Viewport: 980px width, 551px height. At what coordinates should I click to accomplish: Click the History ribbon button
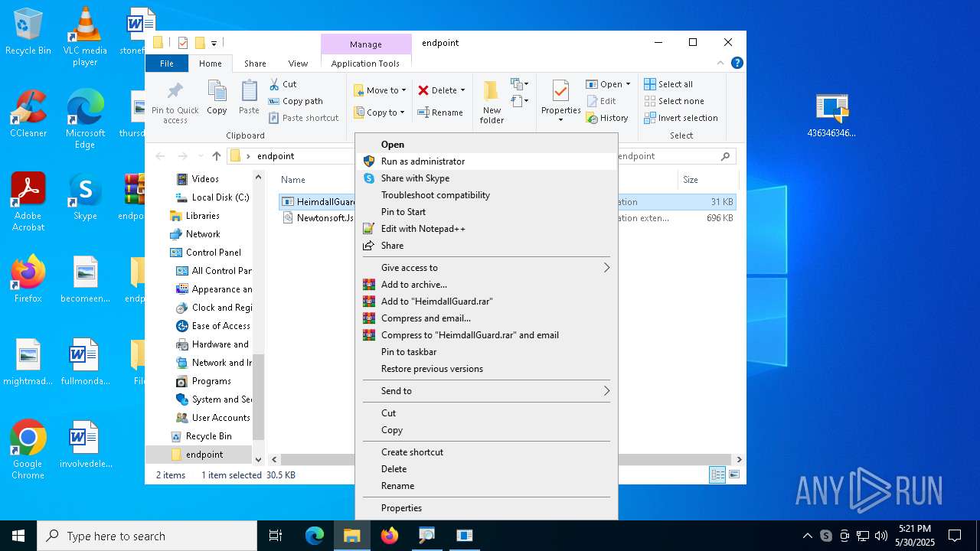pyautogui.click(x=607, y=118)
